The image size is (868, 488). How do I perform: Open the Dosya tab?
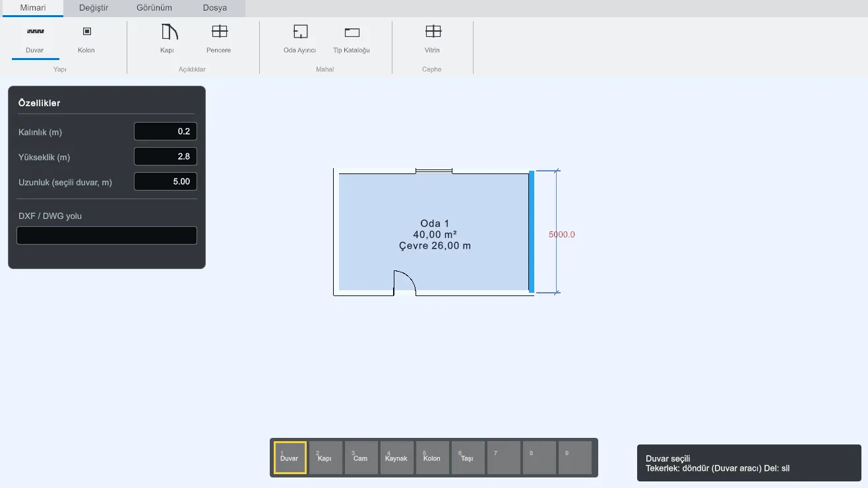pyautogui.click(x=214, y=8)
